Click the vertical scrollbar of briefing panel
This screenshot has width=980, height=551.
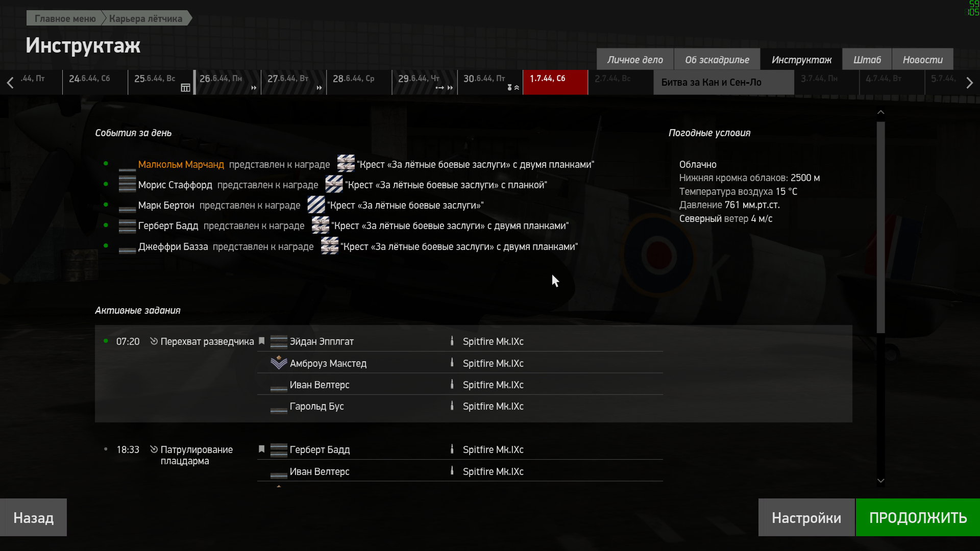(x=880, y=228)
